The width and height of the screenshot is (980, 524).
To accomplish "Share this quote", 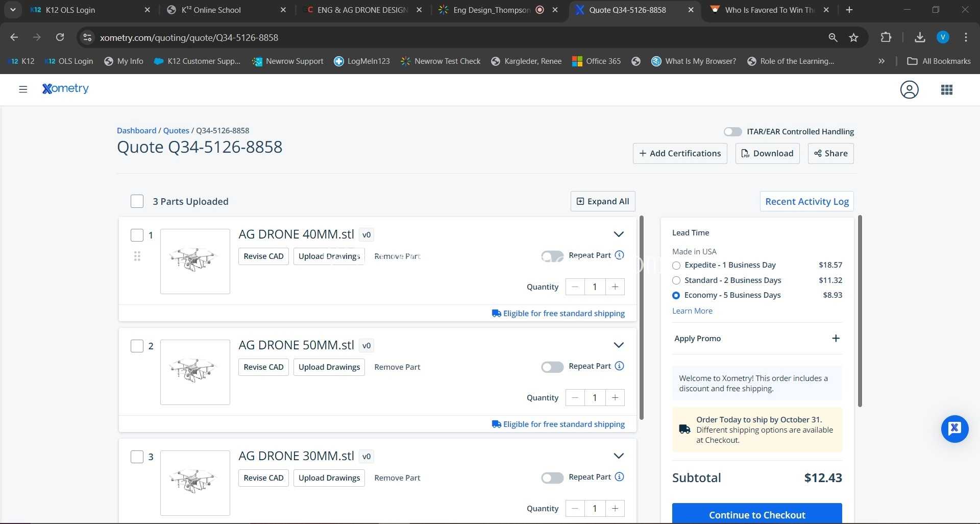I will click(830, 154).
